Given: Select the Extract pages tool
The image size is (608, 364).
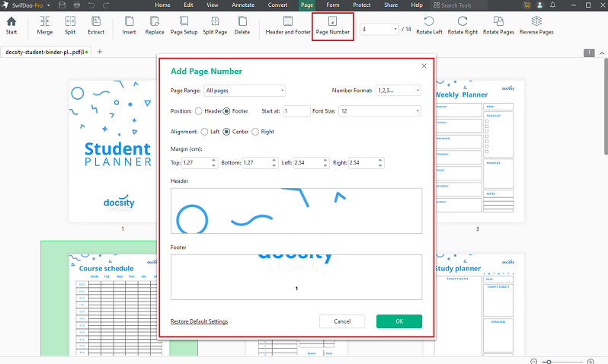Looking at the screenshot, I should [96, 26].
